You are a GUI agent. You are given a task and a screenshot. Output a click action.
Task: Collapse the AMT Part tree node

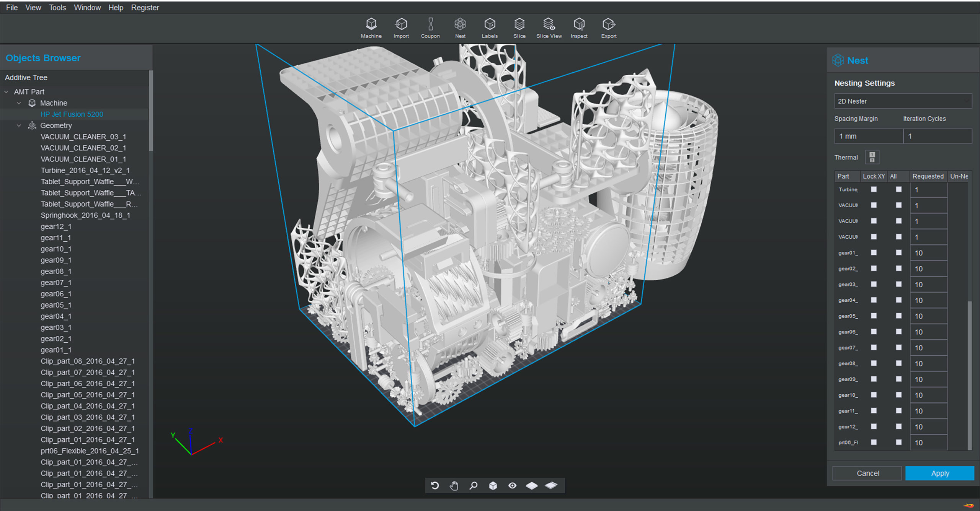click(x=7, y=92)
